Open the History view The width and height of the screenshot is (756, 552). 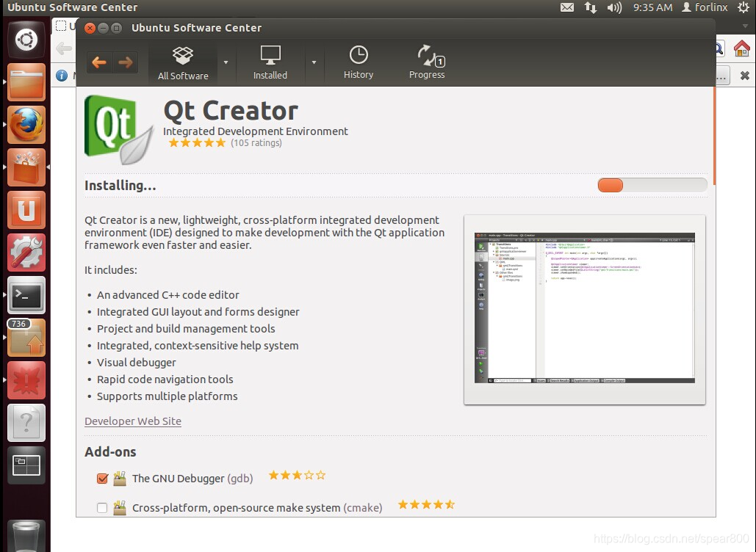pos(359,62)
